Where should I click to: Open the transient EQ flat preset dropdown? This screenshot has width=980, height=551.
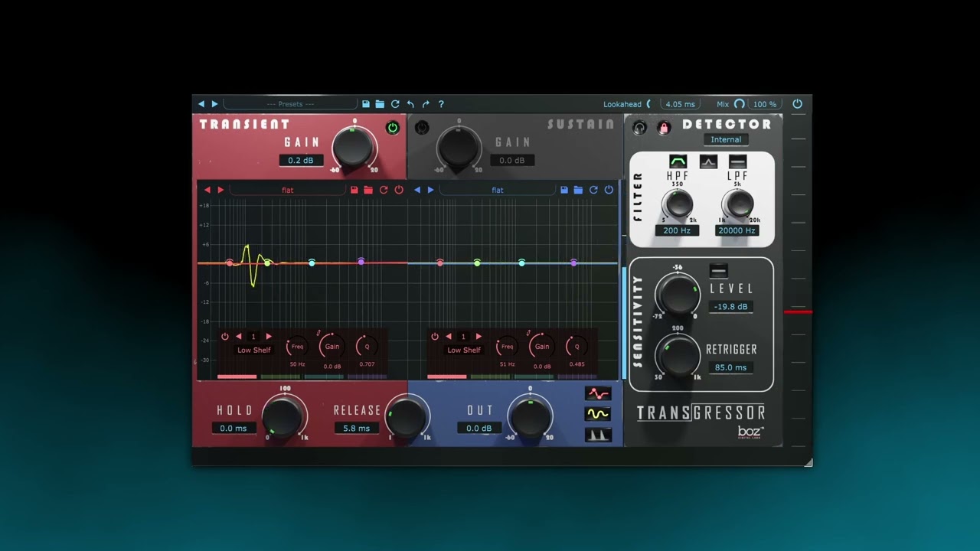288,190
